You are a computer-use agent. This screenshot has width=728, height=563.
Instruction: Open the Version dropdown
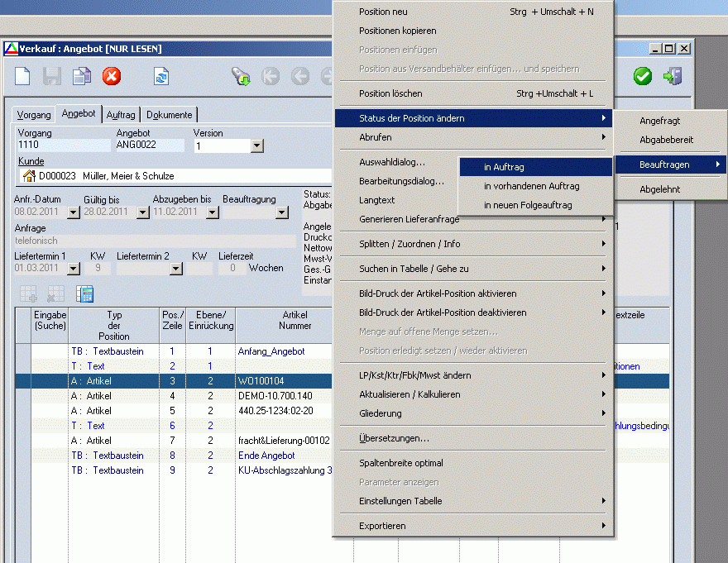click(x=256, y=146)
